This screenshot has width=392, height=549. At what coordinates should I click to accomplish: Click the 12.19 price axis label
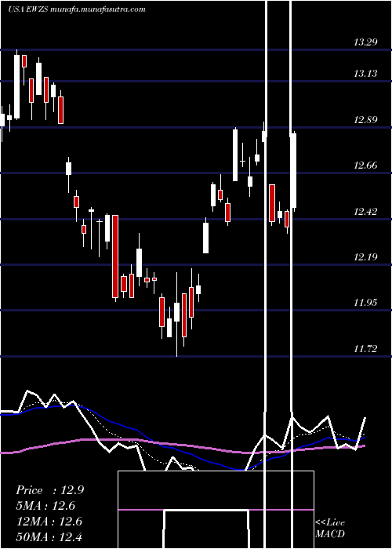[x=365, y=257]
